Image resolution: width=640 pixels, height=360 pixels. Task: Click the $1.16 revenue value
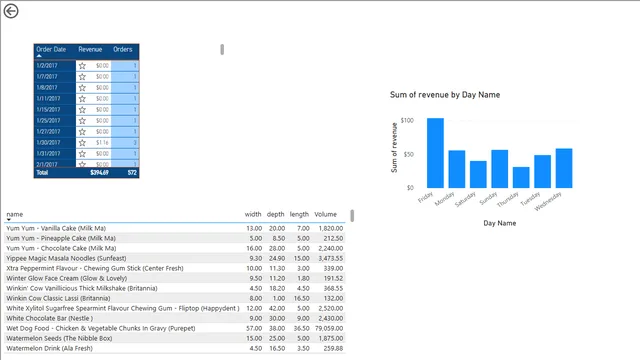tap(102, 143)
